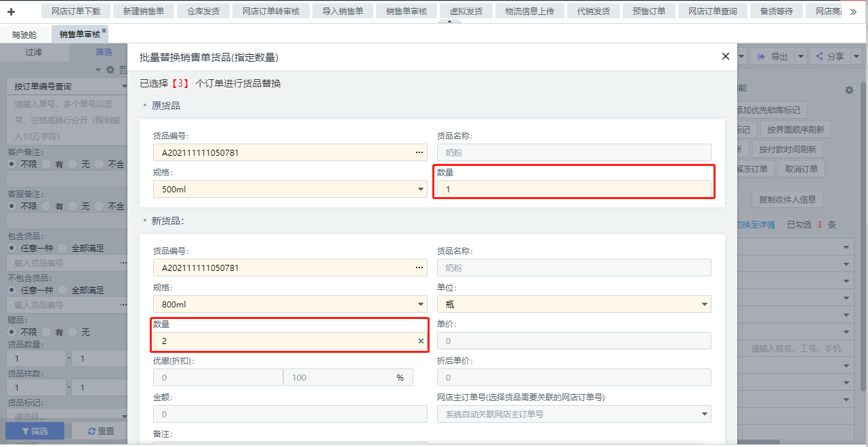This screenshot has height=447, width=868.
Task: Click the 导出 export button
Action: [772, 57]
